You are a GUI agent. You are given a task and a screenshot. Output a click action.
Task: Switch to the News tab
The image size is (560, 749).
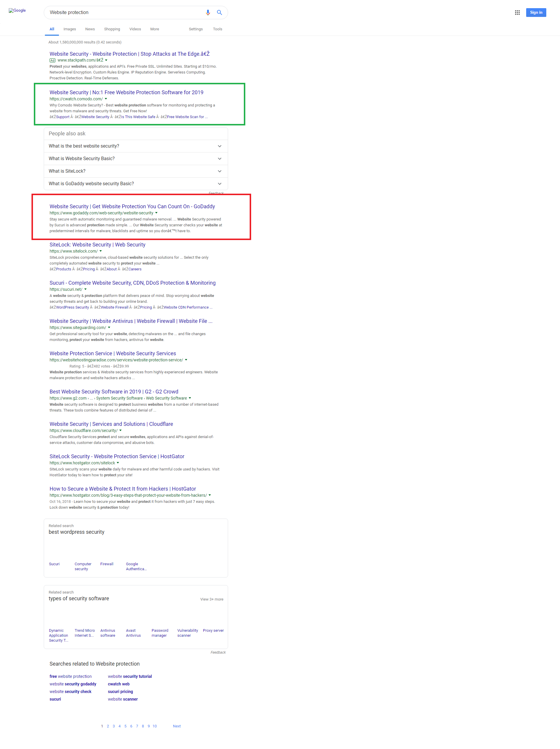coord(90,29)
